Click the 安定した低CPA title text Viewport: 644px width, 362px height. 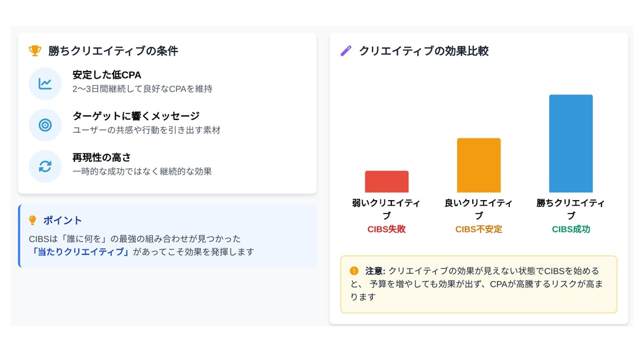click(107, 75)
